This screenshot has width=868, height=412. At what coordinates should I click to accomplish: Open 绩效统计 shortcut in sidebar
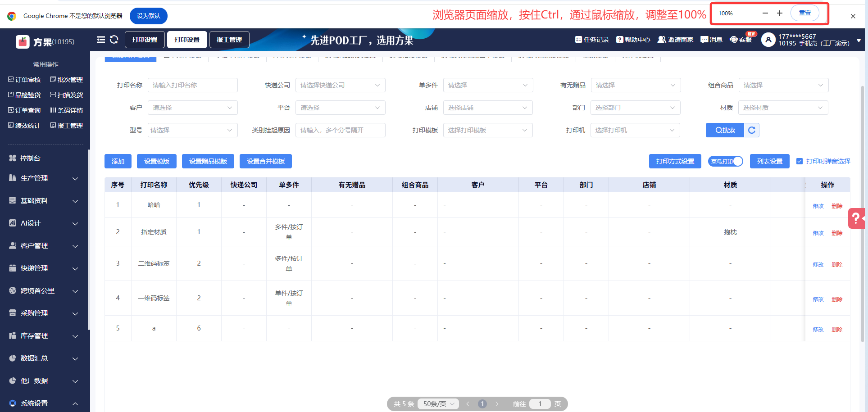(24, 126)
